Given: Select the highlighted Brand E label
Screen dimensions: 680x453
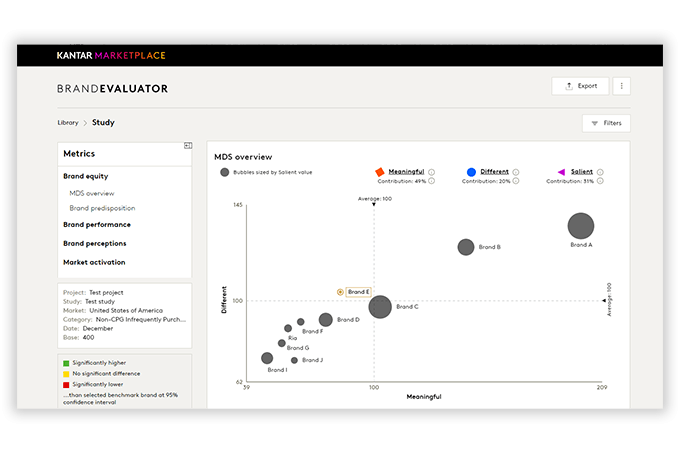Looking at the screenshot, I should coord(358,292).
